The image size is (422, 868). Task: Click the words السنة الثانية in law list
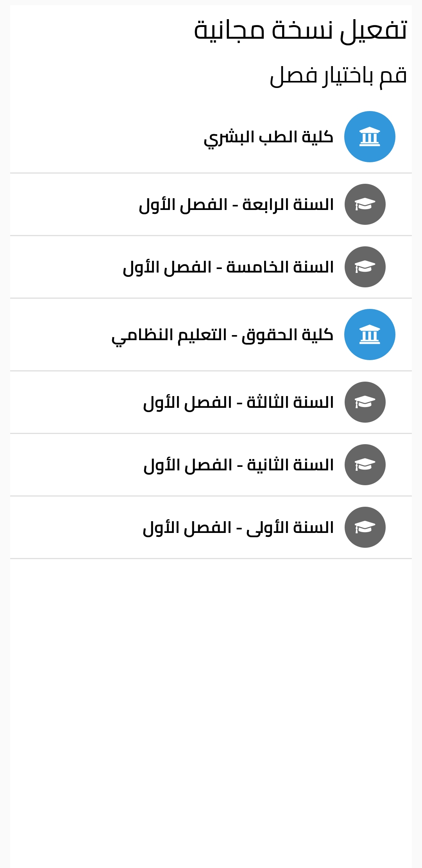click(x=290, y=465)
